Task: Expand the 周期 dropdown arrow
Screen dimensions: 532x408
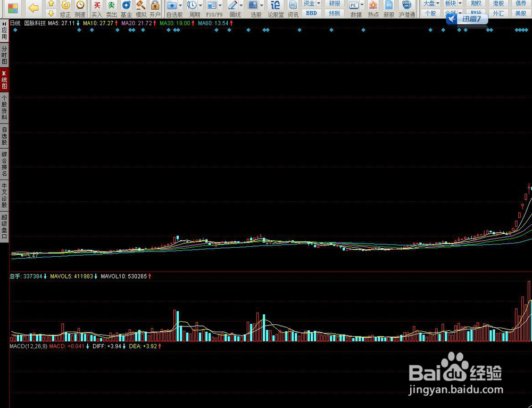Action: tap(200, 5)
